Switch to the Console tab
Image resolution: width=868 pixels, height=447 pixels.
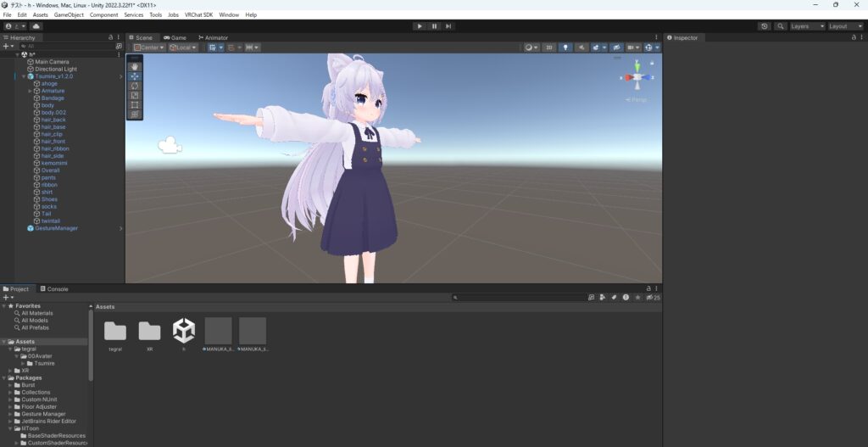[53, 289]
